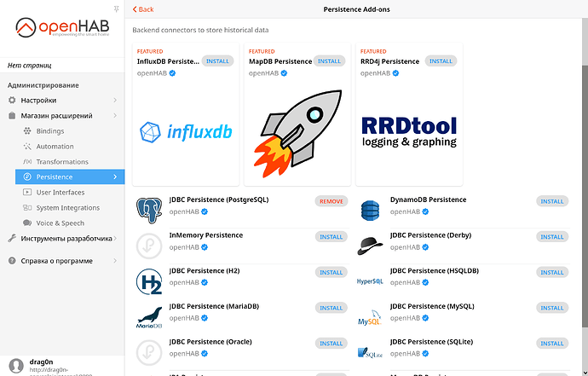Click the Bindings icon
The image size is (588, 376).
click(27, 131)
